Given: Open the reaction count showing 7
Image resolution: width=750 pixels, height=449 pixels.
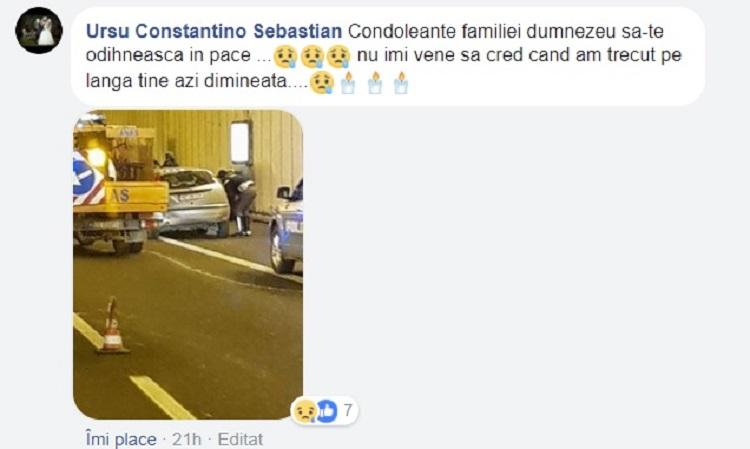Looking at the screenshot, I should [x=348, y=410].
